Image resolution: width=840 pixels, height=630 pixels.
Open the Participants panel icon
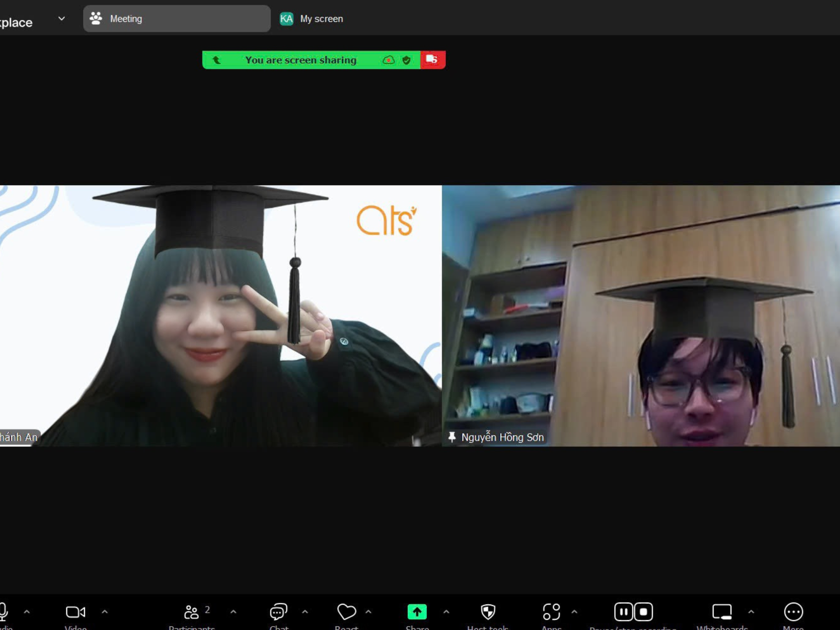[x=191, y=612]
